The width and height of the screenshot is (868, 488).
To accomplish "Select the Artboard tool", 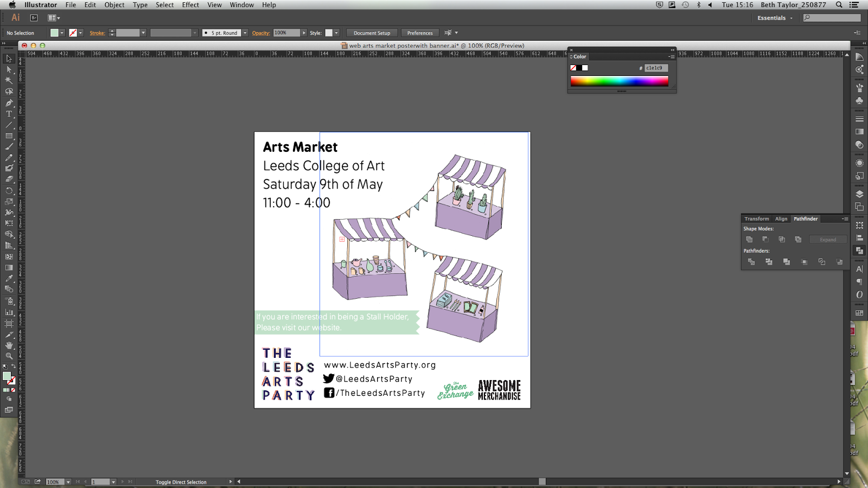I will [9, 323].
